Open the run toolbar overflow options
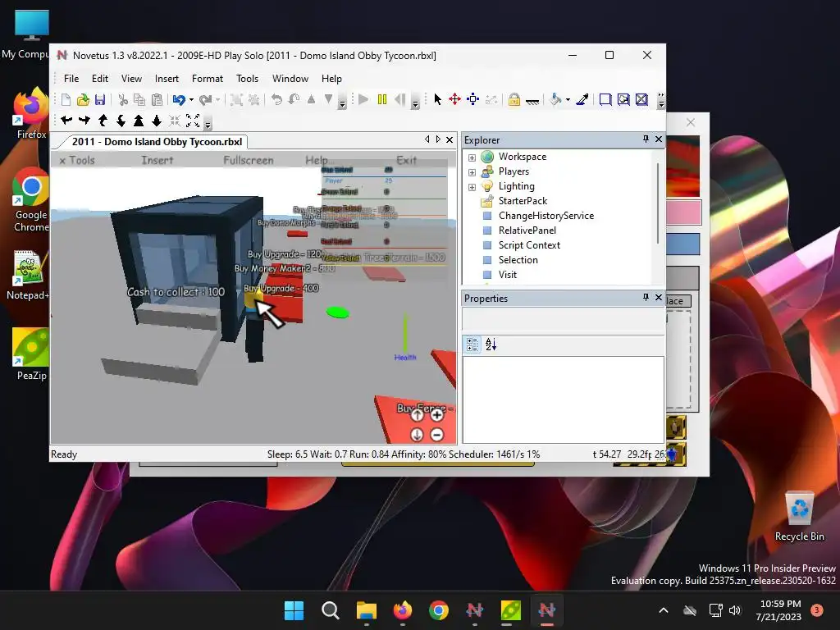Image resolution: width=840 pixels, height=630 pixels. coord(415,103)
